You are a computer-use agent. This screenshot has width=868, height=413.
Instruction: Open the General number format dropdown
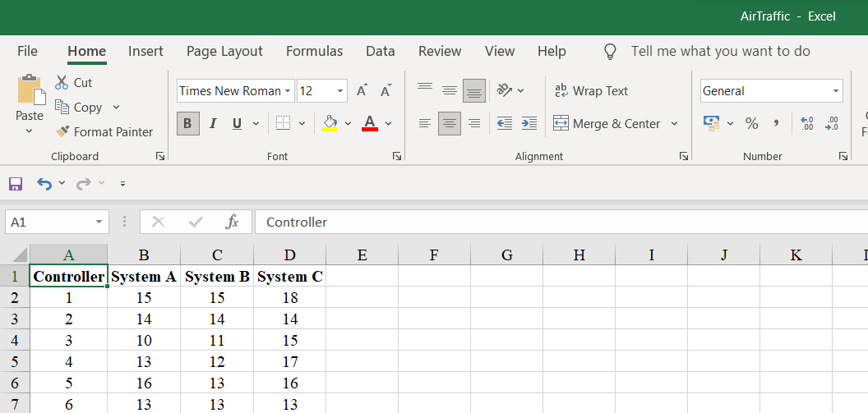coord(836,91)
